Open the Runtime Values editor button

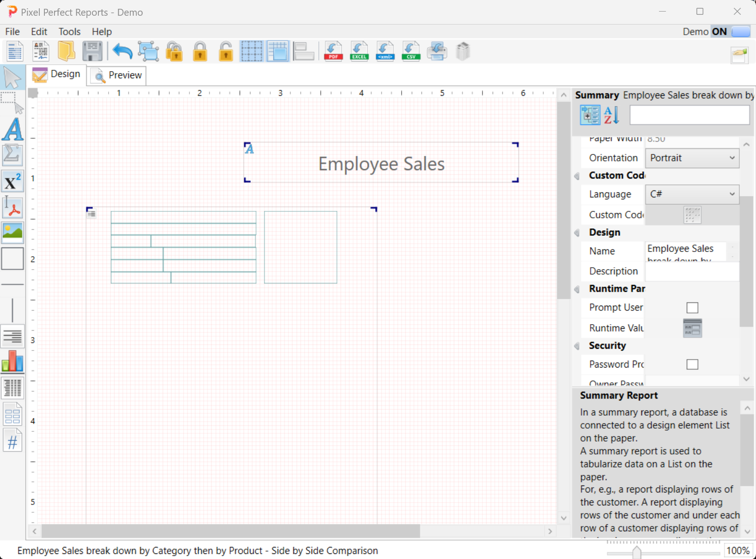692,328
